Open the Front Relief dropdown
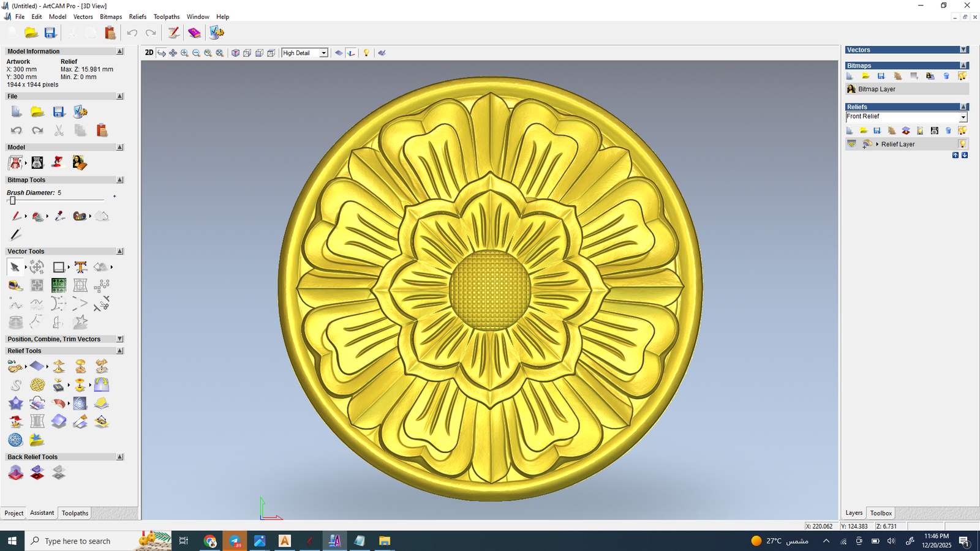980x551 pixels. [963, 117]
